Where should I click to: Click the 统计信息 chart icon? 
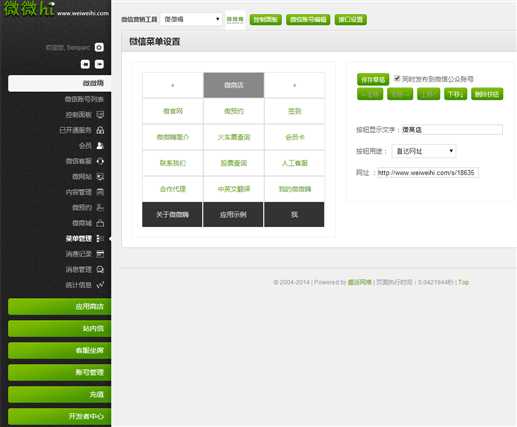(x=100, y=285)
